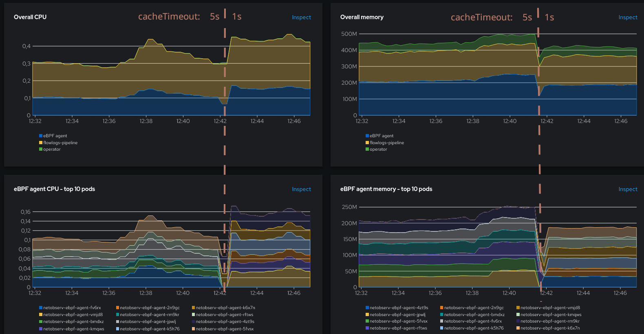Select netobserv-ebpf-agent-5fvsx in memory pods legend
This screenshot has height=334, width=644.
(x=397, y=321)
